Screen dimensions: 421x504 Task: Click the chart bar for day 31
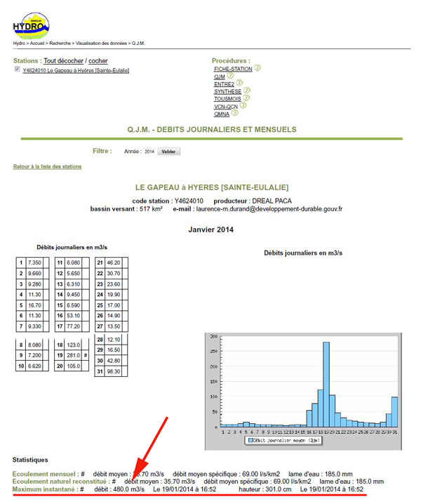coord(394,412)
